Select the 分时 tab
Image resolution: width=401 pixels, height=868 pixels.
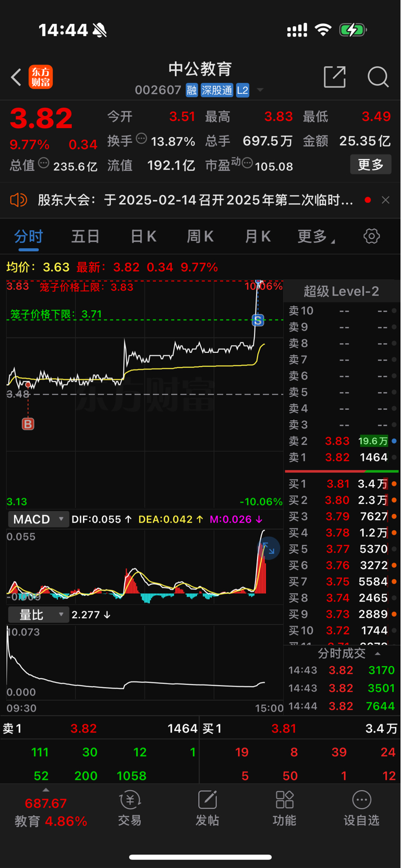click(29, 237)
